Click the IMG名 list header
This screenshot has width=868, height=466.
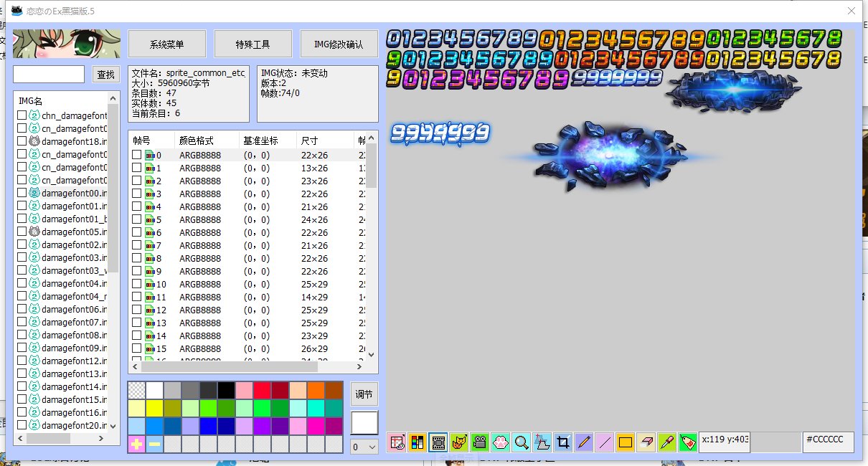[61, 101]
